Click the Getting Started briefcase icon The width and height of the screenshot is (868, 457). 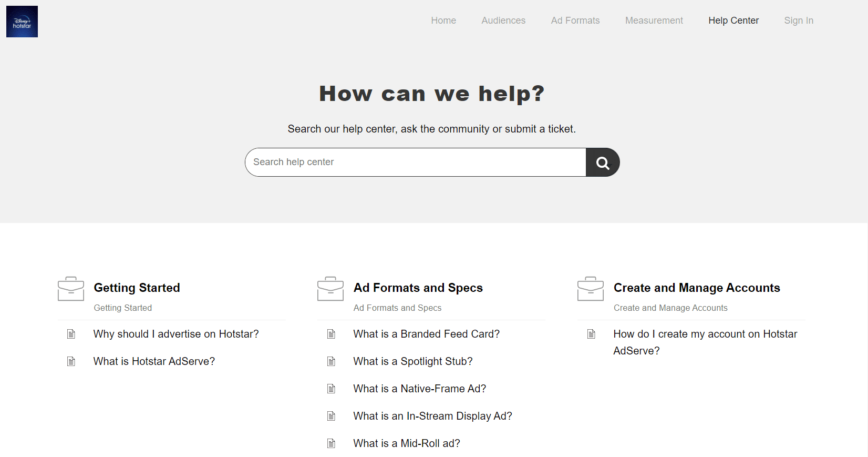tap(71, 289)
